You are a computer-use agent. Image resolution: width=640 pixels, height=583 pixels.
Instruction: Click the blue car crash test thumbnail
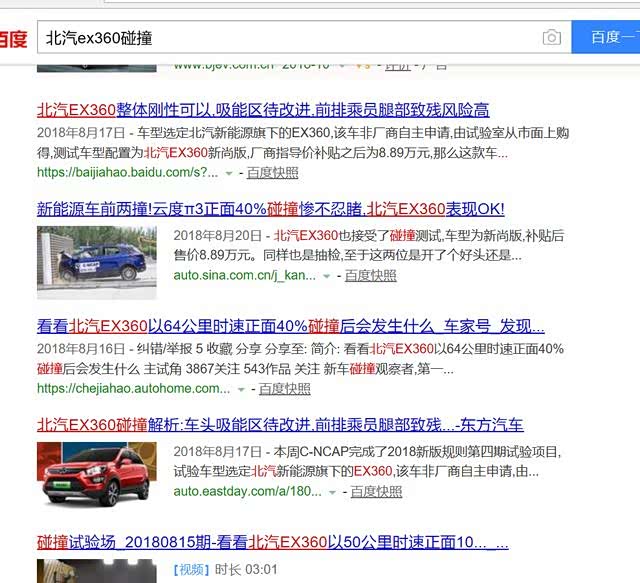point(96,262)
